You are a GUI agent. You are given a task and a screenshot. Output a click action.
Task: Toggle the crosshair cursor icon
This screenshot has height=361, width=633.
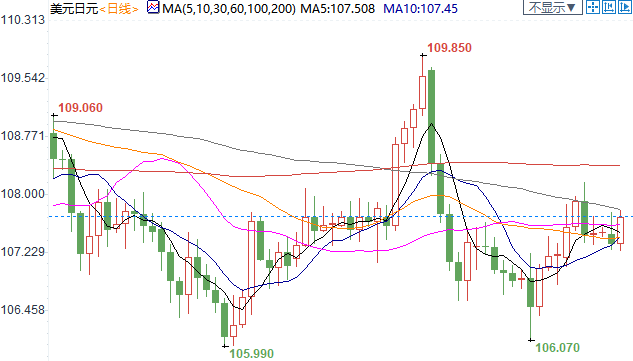point(593,7)
